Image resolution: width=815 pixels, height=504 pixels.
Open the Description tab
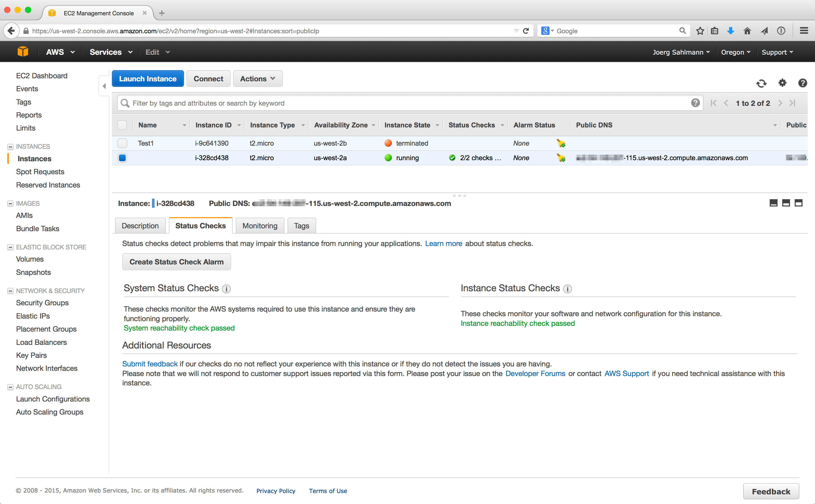140,226
